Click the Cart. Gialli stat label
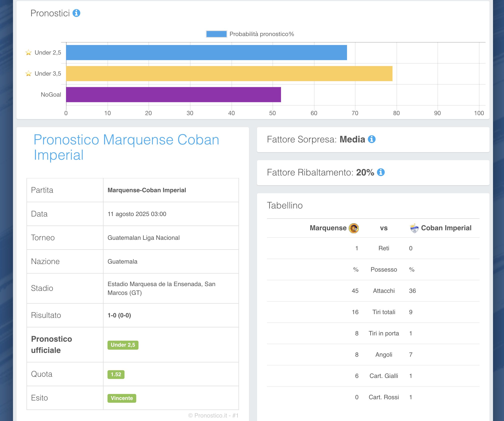Screen dimensions: 504x421 (x=384, y=376)
